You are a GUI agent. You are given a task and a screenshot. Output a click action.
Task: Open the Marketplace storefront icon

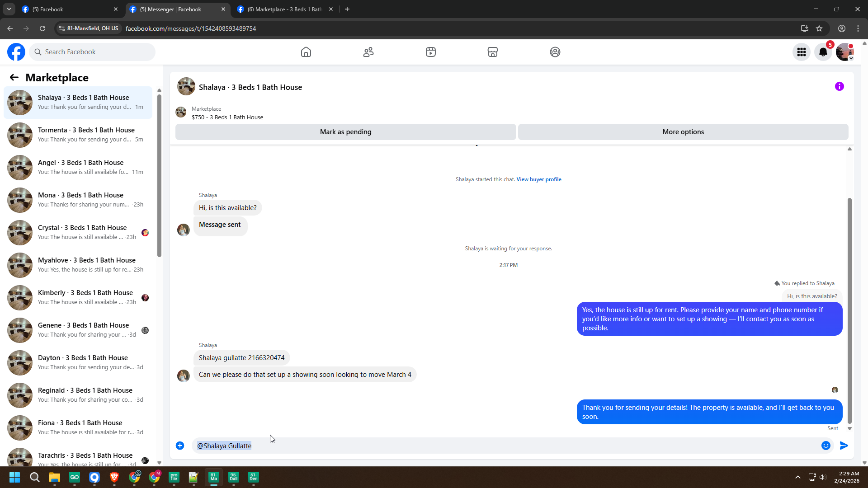tap(493, 52)
